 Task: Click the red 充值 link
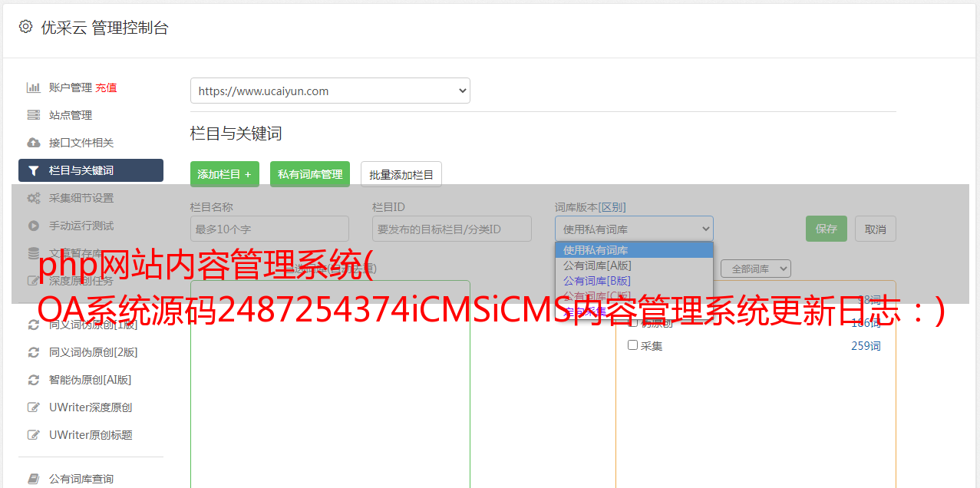(x=106, y=87)
